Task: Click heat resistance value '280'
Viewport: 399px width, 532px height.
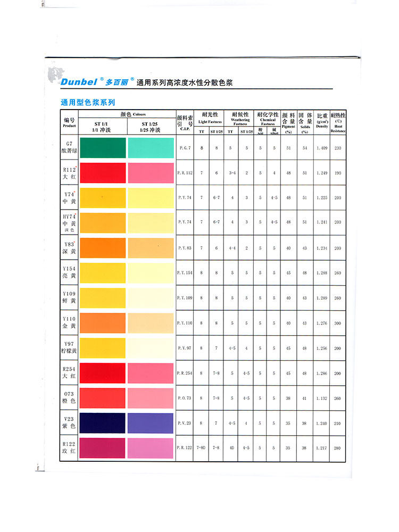Action: click(x=337, y=448)
